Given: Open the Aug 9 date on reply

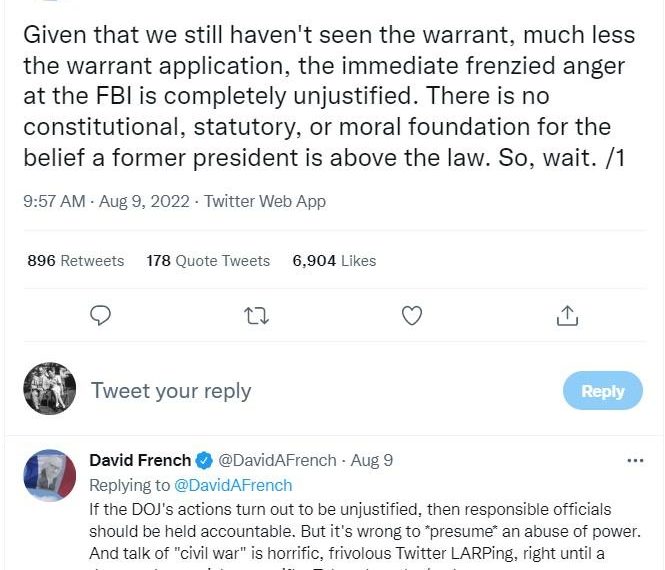Looking at the screenshot, I should (x=372, y=460).
